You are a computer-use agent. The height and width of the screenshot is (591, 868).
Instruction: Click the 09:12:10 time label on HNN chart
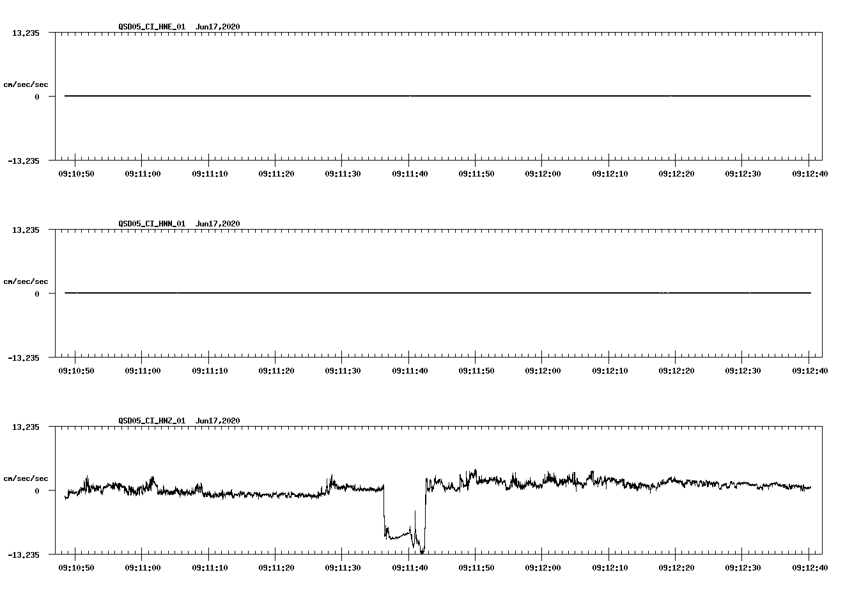point(610,370)
